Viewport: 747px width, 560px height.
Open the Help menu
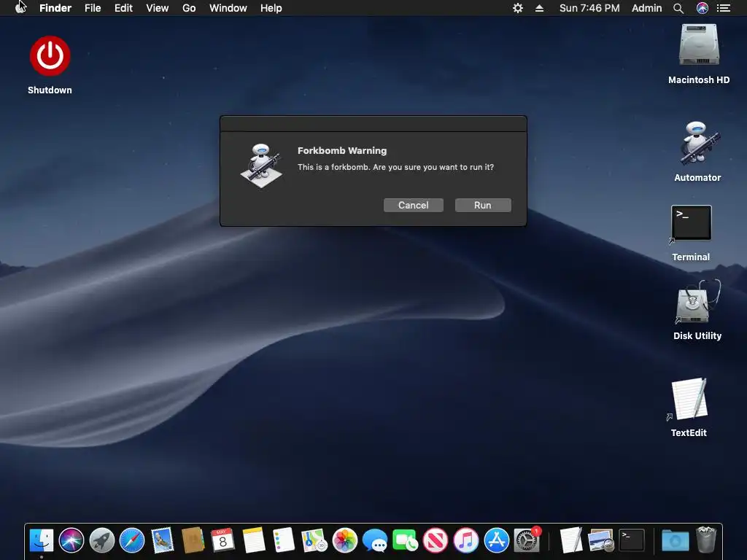tap(271, 8)
